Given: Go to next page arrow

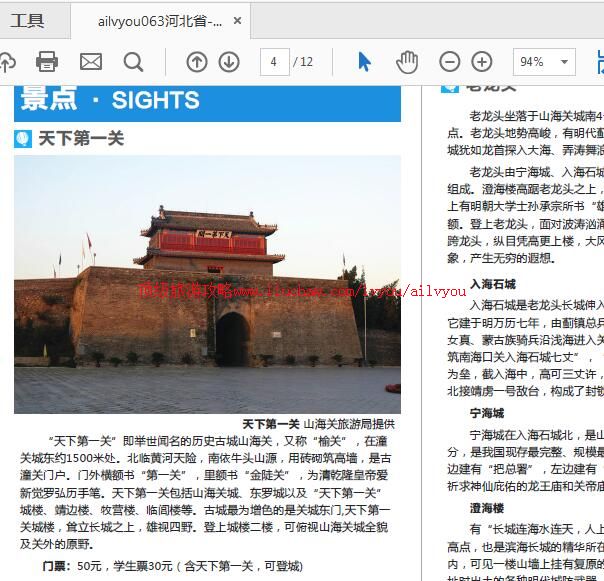Looking at the screenshot, I should [229, 62].
